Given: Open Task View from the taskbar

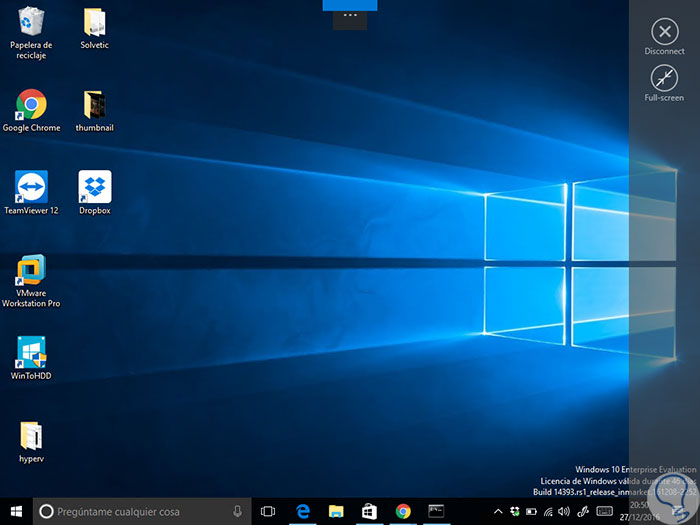Looking at the screenshot, I should 268,512.
